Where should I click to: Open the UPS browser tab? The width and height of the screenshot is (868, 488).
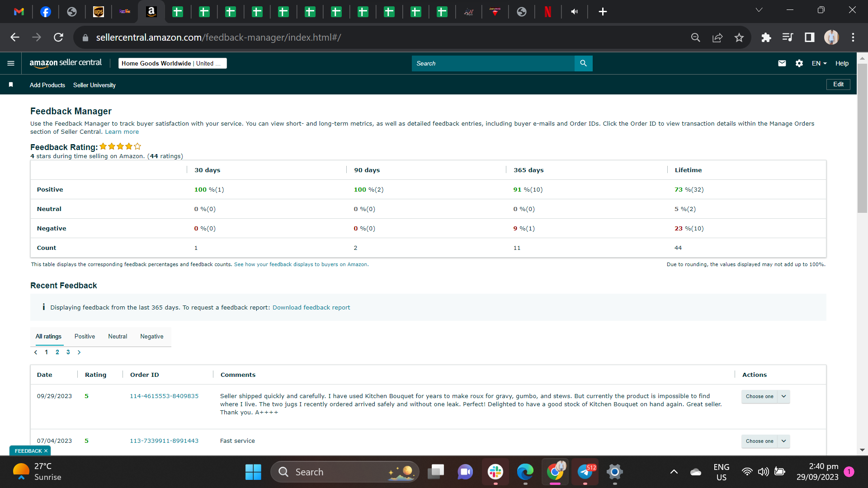click(x=98, y=12)
